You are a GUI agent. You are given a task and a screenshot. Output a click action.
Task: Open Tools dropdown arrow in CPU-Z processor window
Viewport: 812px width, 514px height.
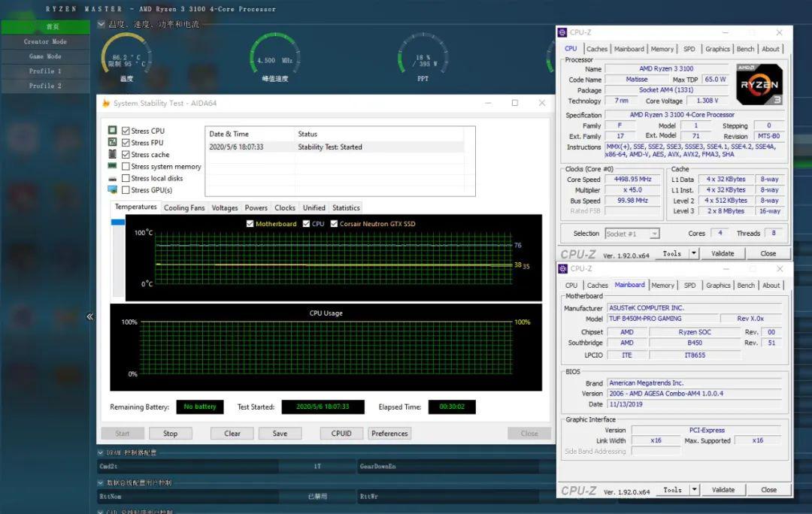pyautogui.click(x=693, y=253)
